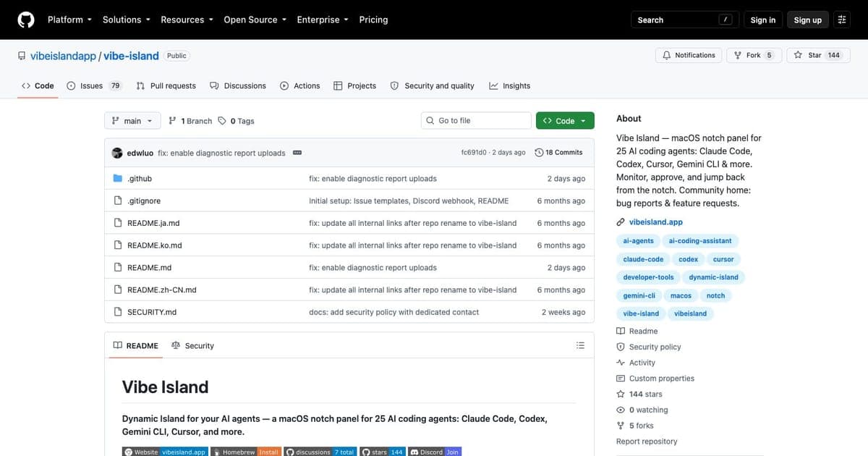This screenshot has height=456, width=868.
Task: Select the claude-code topic tag
Action: pos(643,259)
